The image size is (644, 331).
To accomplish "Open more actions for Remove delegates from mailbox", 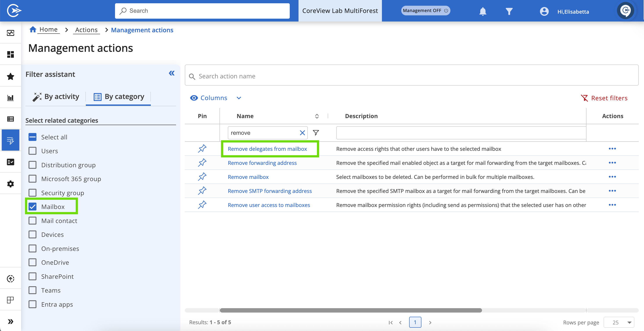I will (612, 149).
